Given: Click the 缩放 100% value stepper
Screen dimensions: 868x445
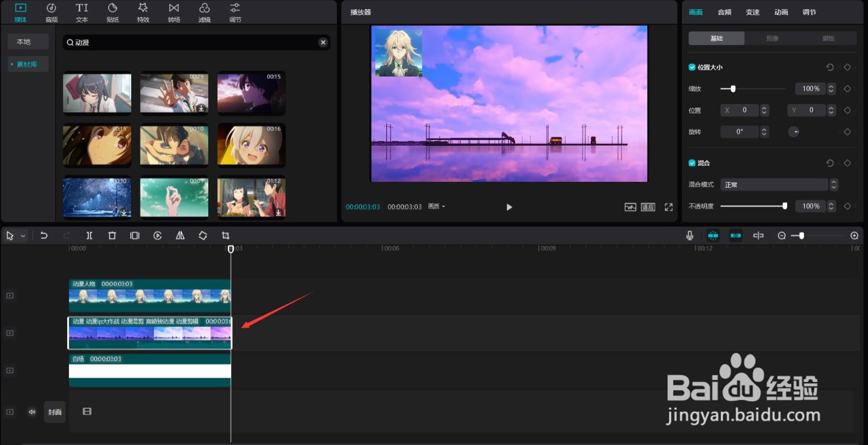Looking at the screenshot, I should point(831,88).
